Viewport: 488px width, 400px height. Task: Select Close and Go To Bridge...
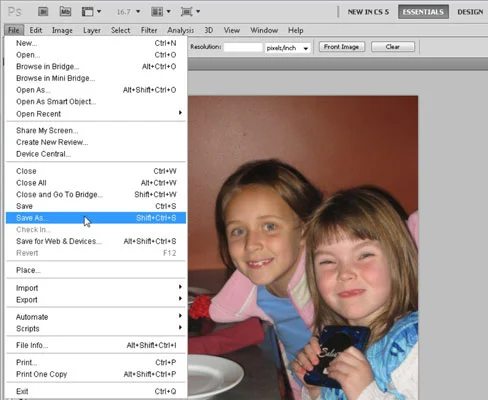click(x=96, y=194)
